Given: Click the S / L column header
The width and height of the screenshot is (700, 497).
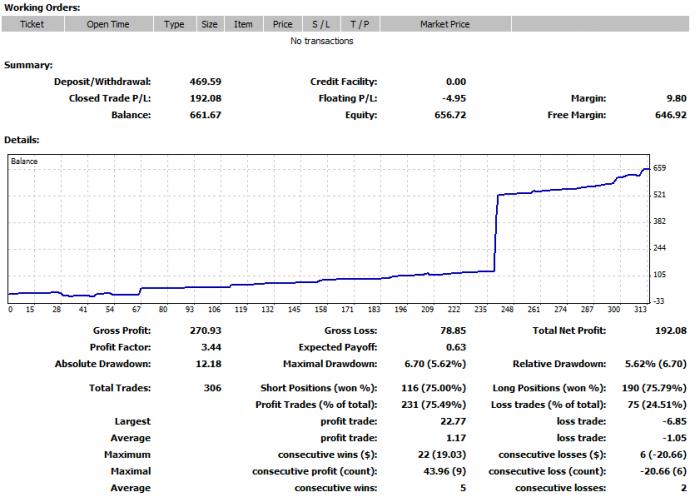Looking at the screenshot, I should click(321, 24).
